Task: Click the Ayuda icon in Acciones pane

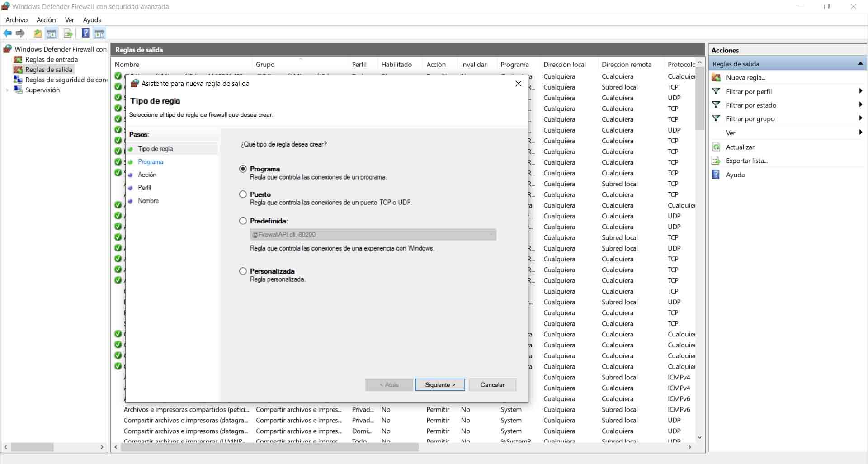Action: click(x=716, y=175)
